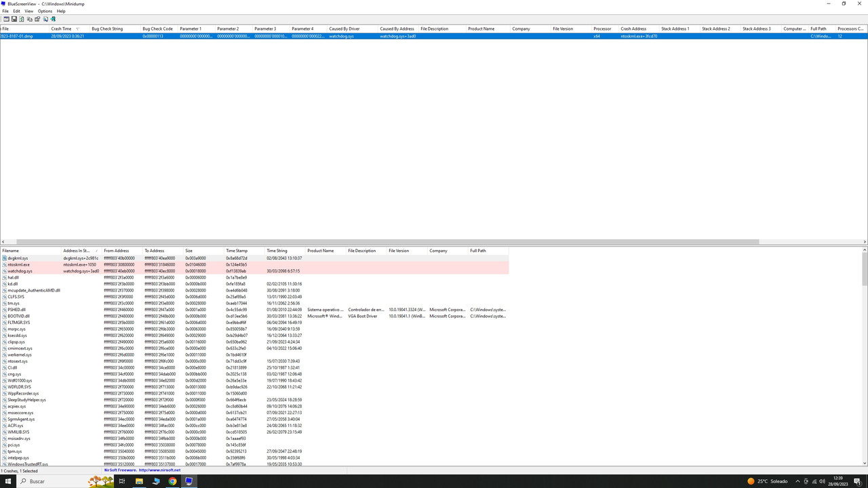Select the SgrmAgent.sys row

(254, 419)
